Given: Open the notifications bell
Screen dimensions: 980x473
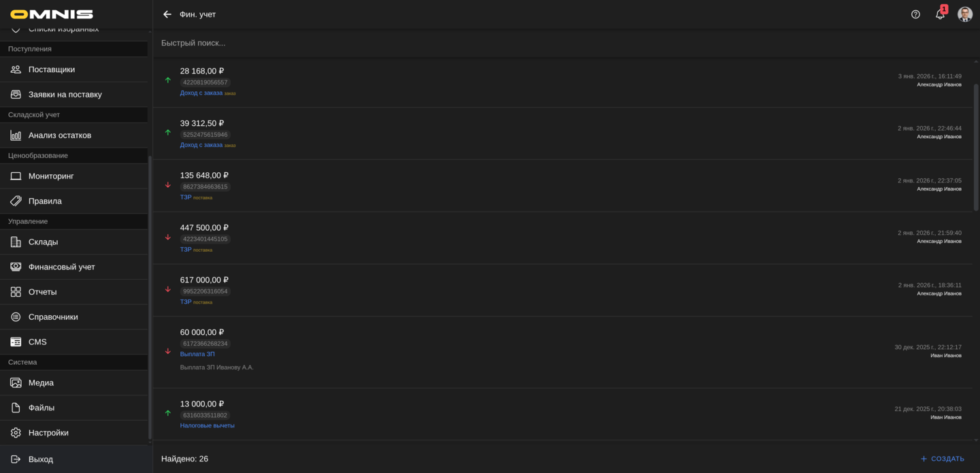Looking at the screenshot, I should coord(940,14).
